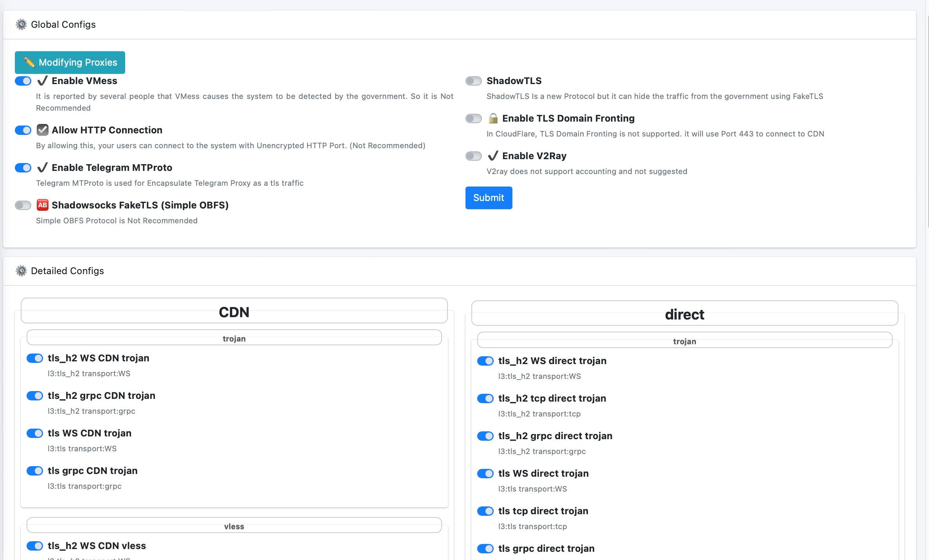Toggle tls grpc direct trojan switch
929x560 pixels.
tap(485, 549)
